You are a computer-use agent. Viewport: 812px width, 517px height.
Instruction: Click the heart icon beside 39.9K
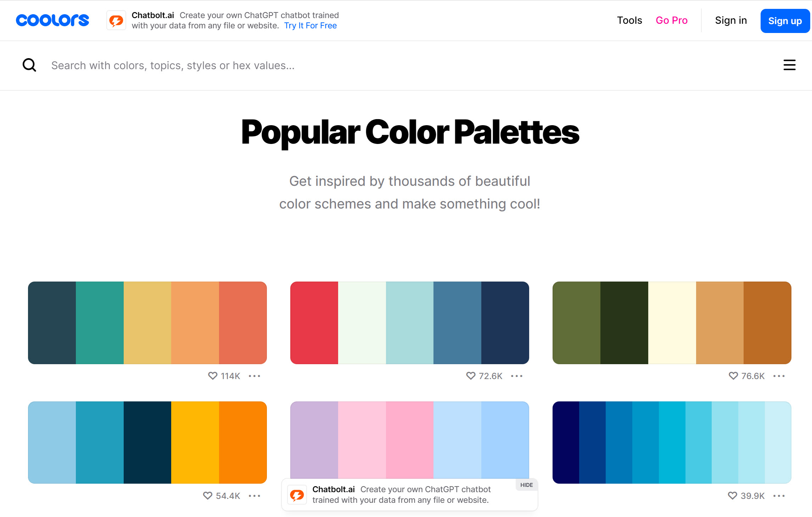click(x=733, y=495)
